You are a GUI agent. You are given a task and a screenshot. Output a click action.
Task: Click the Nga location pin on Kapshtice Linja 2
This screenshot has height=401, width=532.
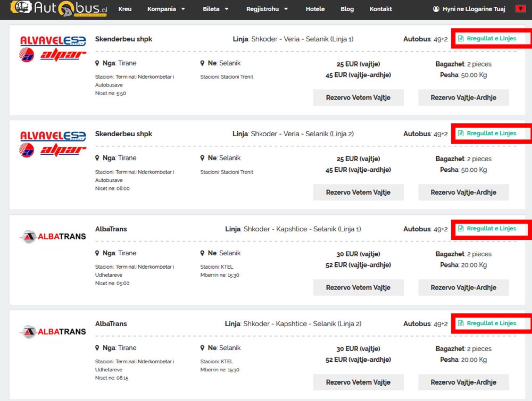point(97,348)
